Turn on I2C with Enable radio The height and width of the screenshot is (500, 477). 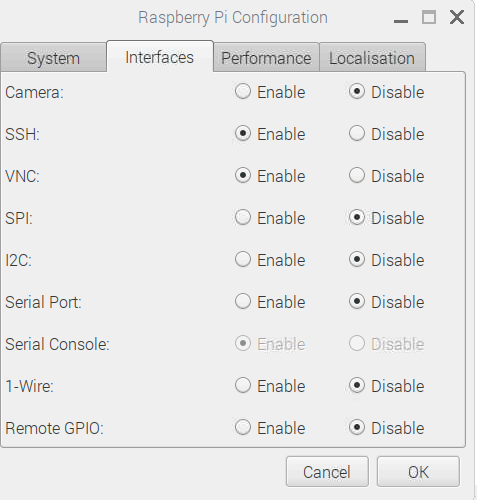[x=243, y=259]
